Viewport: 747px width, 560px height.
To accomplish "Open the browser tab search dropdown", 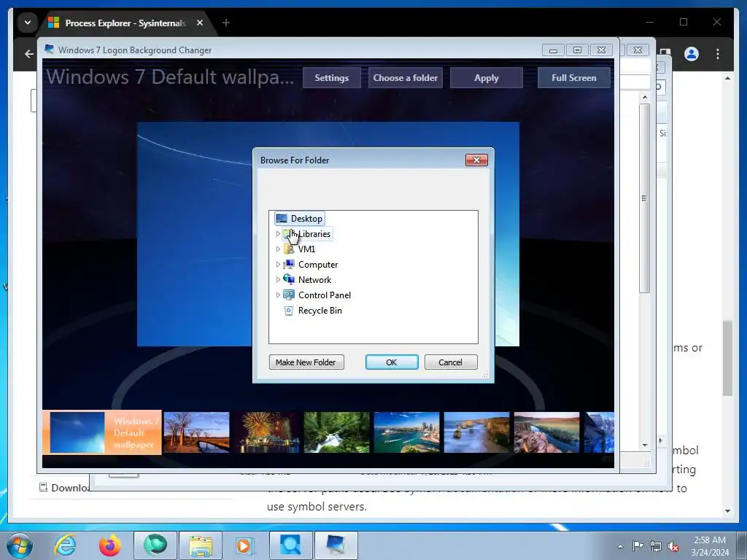I will [28, 23].
